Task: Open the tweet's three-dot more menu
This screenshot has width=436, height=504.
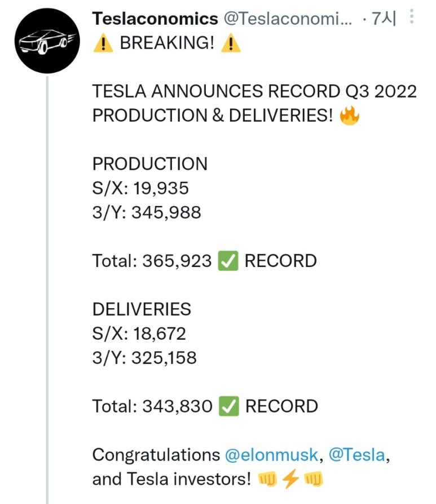Action: click(x=412, y=17)
